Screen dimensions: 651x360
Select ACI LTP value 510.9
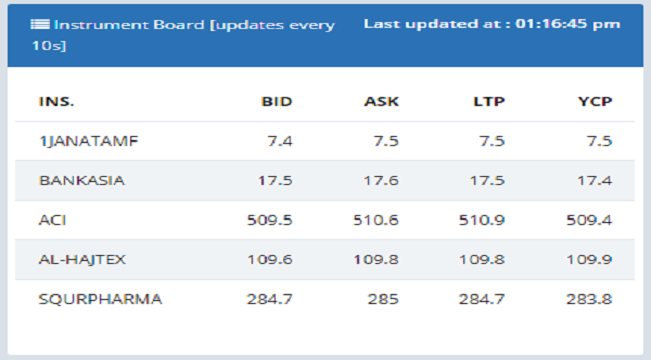(x=482, y=220)
